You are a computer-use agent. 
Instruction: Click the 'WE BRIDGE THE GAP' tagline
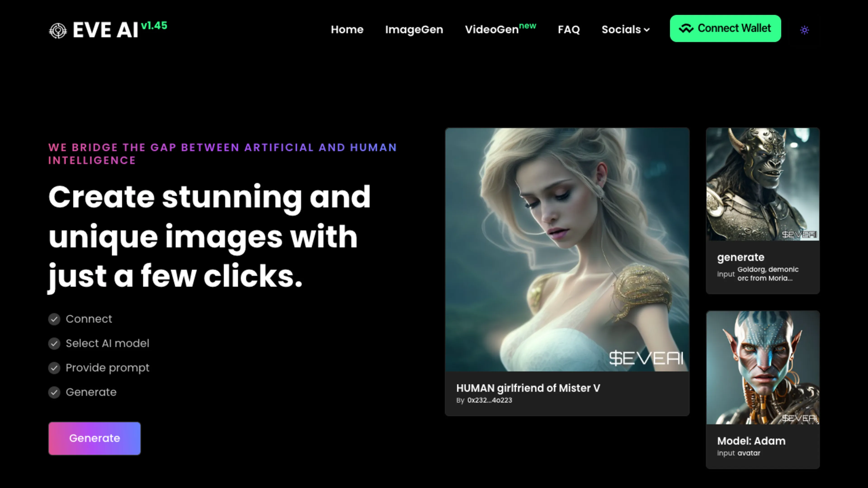223,154
